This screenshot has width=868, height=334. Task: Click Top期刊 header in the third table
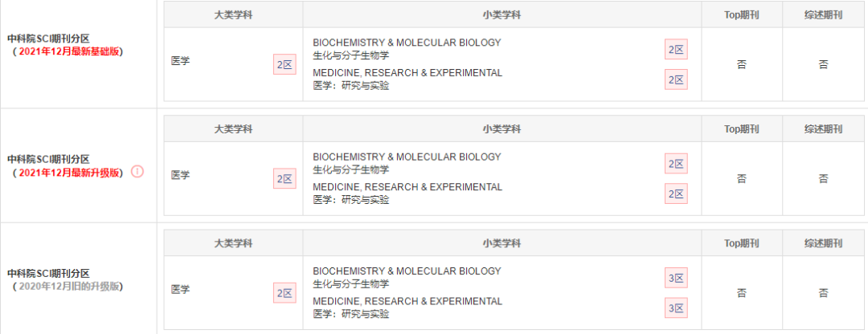coord(742,243)
